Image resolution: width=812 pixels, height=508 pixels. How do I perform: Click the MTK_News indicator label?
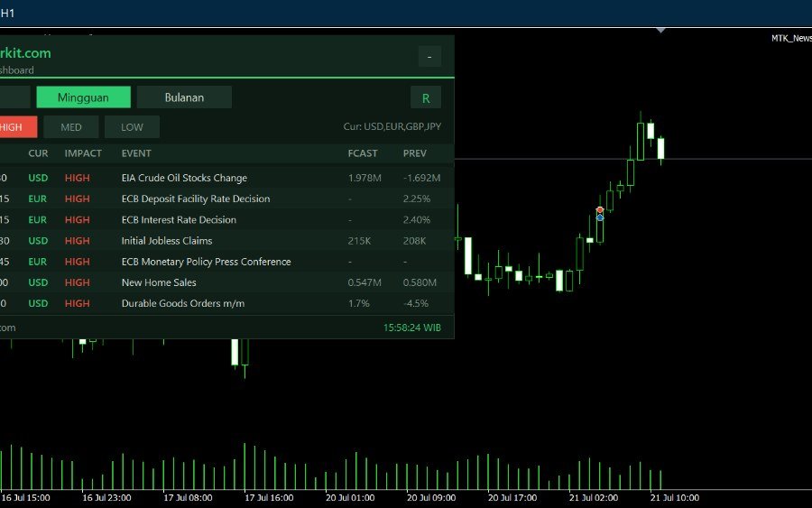coord(791,38)
